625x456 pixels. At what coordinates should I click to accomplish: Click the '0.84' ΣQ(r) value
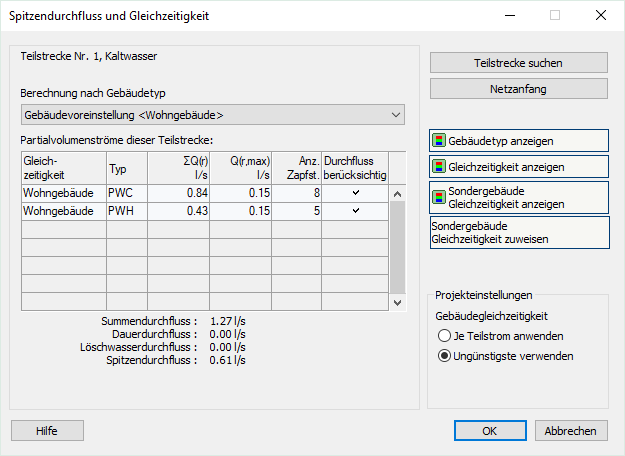coord(178,193)
